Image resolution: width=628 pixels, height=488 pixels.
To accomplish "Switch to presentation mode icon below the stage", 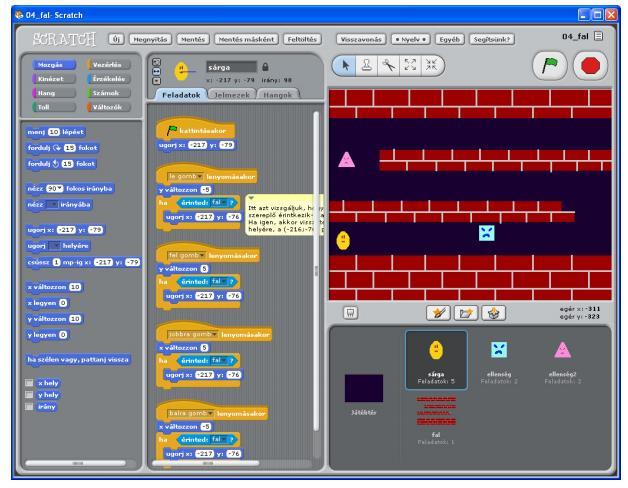I will [350, 313].
